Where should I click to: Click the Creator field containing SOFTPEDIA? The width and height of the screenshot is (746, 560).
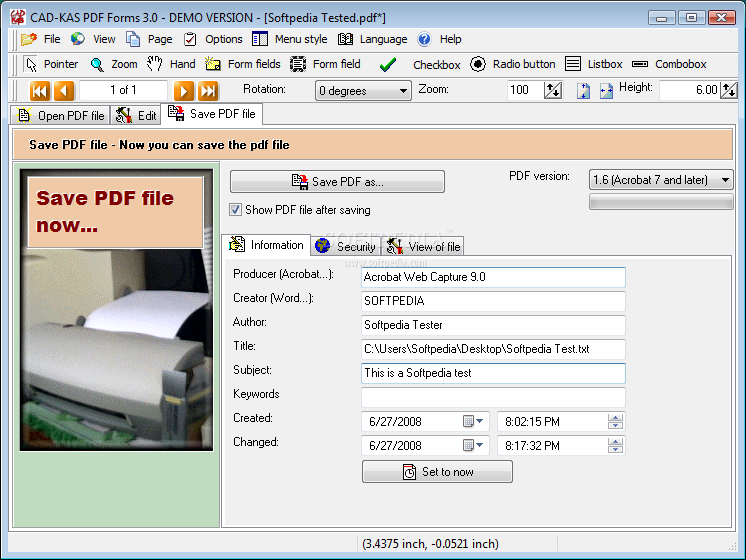(x=493, y=301)
